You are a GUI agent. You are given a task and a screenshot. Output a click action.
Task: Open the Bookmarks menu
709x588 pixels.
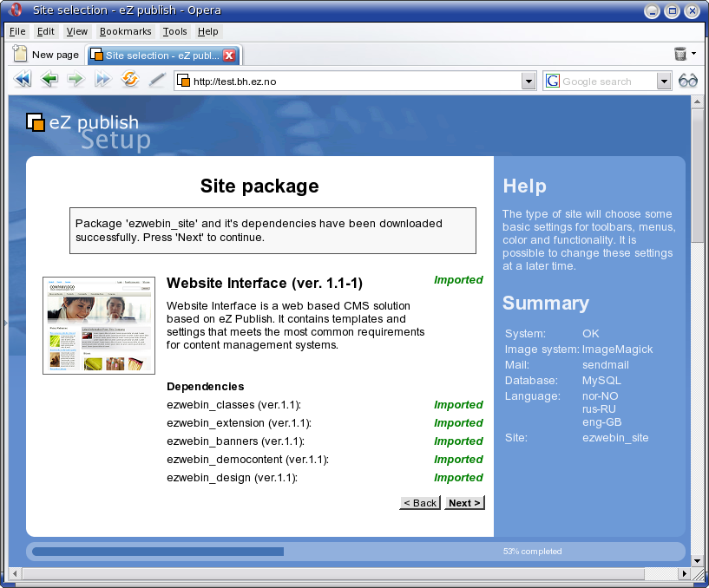(x=125, y=31)
